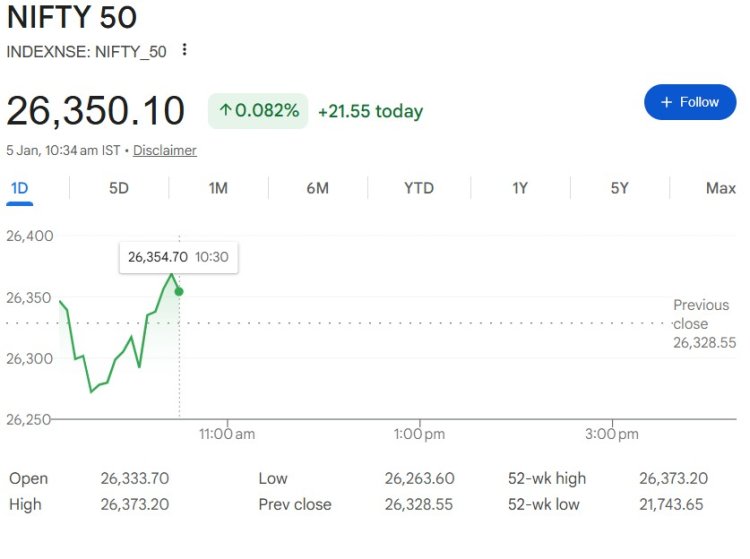Switch to the YTD tab
750x559 pixels.
pyautogui.click(x=419, y=188)
